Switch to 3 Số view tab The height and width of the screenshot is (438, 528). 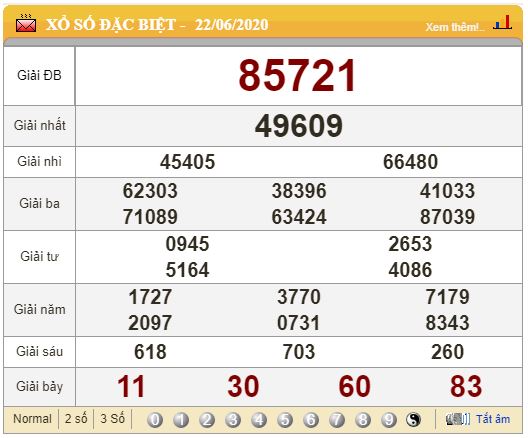tap(112, 419)
